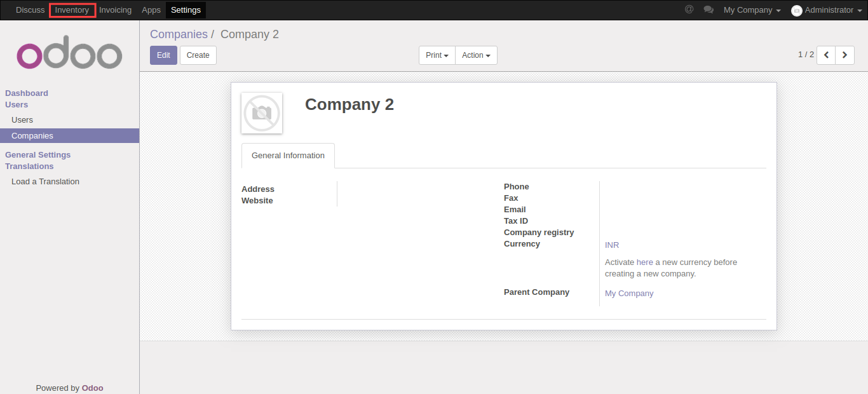Go to the previous company record arrow
This screenshot has width=868, height=394.
(x=826, y=55)
